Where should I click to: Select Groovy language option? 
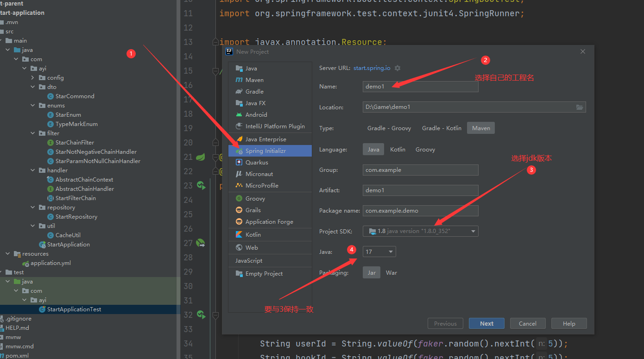tap(425, 149)
